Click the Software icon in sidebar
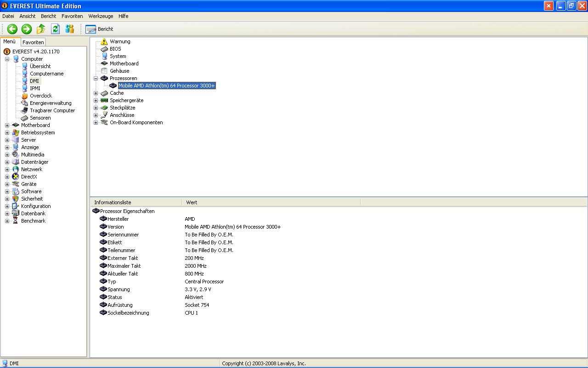The width and height of the screenshot is (588, 368). [x=16, y=191]
